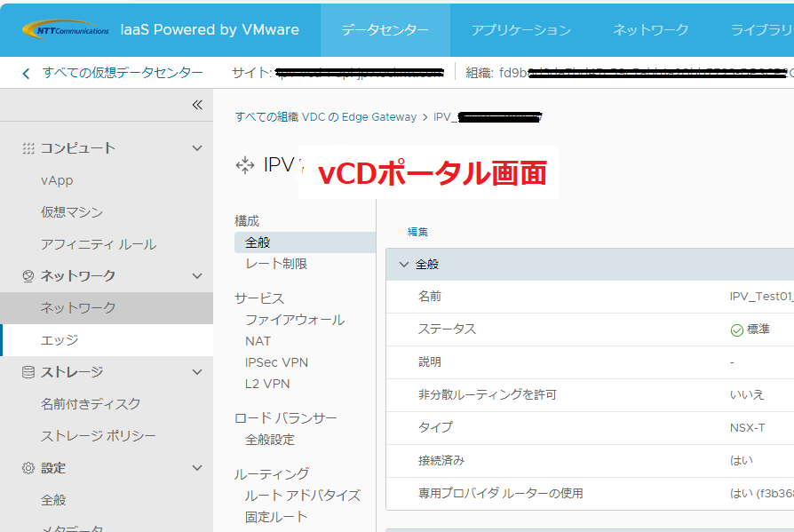This screenshot has width=794, height=532.
Task: Click the NSX-T type value
Action: 748,428
